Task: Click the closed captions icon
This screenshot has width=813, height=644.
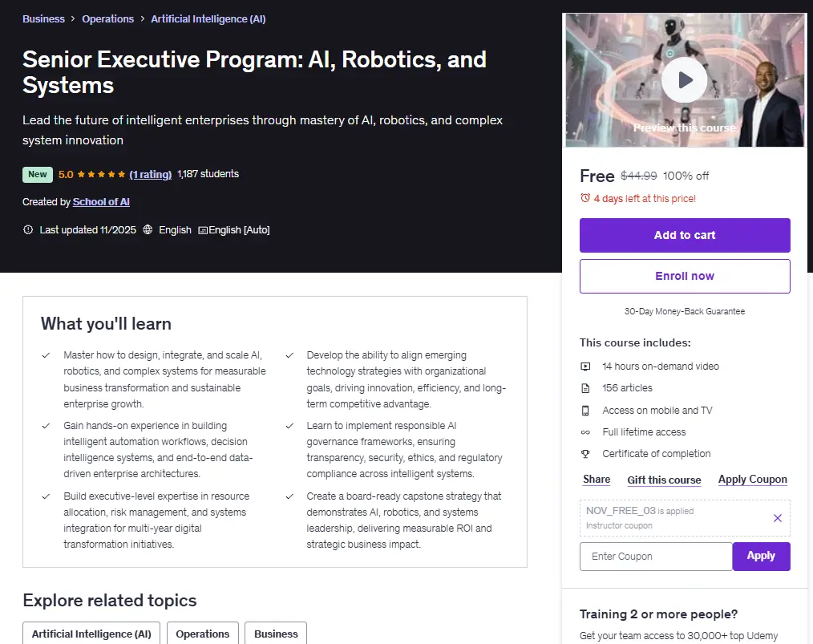Action: tap(203, 230)
